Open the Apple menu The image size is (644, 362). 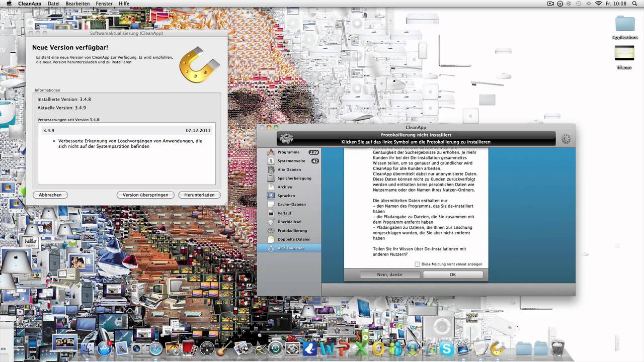[9, 4]
